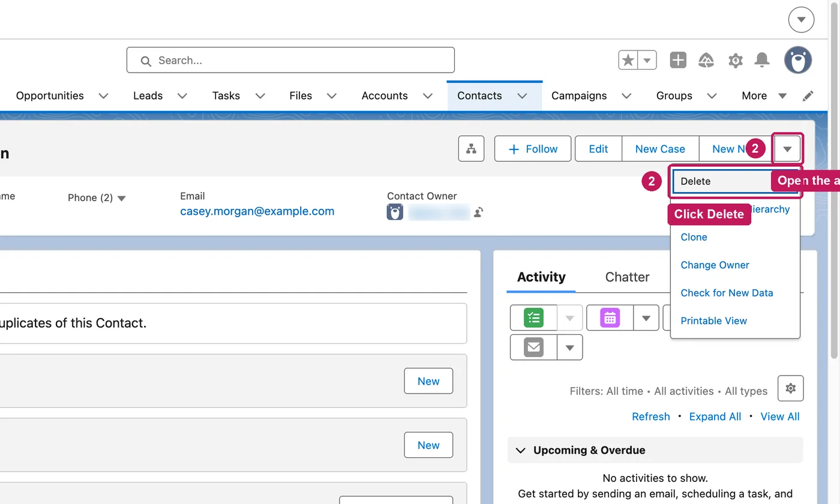840x504 pixels.
Task: Open the casey.morgan@example.com email link
Action: pos(257,211)
